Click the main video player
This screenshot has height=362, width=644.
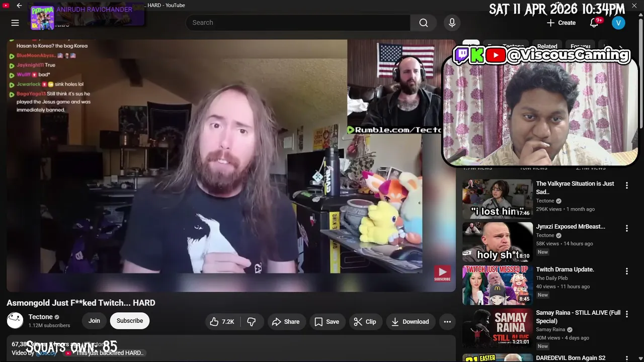(x=231, y=165)
